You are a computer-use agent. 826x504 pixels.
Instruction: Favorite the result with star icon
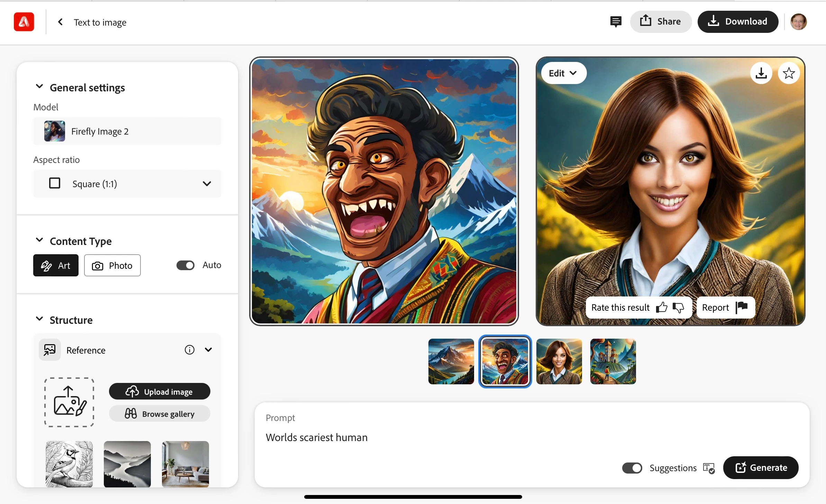[789, 73]
